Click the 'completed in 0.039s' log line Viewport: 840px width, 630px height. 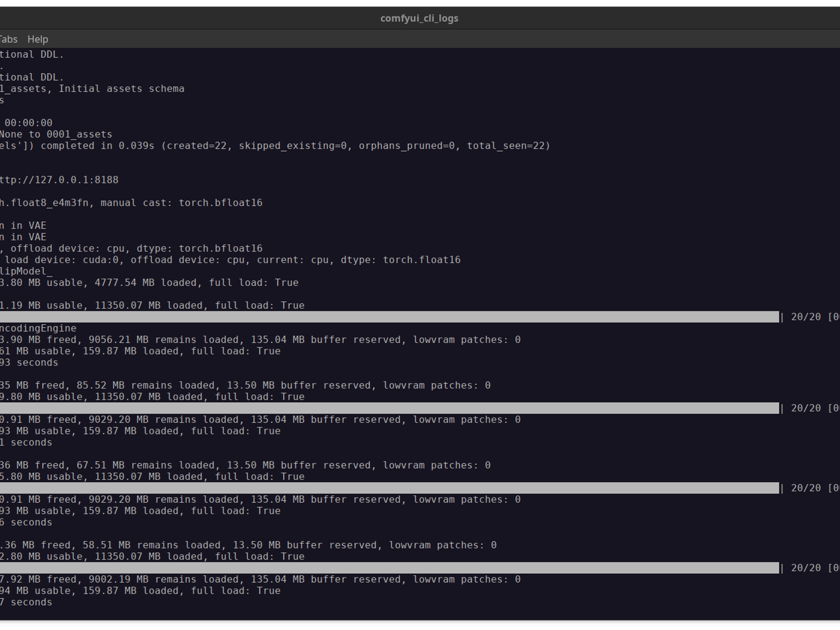pos(275,146)
